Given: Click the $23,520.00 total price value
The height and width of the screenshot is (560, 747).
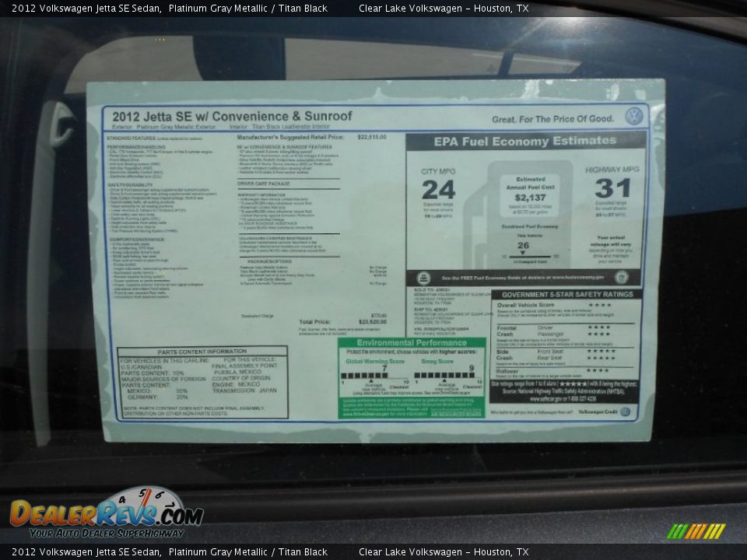Looking at the screenshot, I should (372, 322).
